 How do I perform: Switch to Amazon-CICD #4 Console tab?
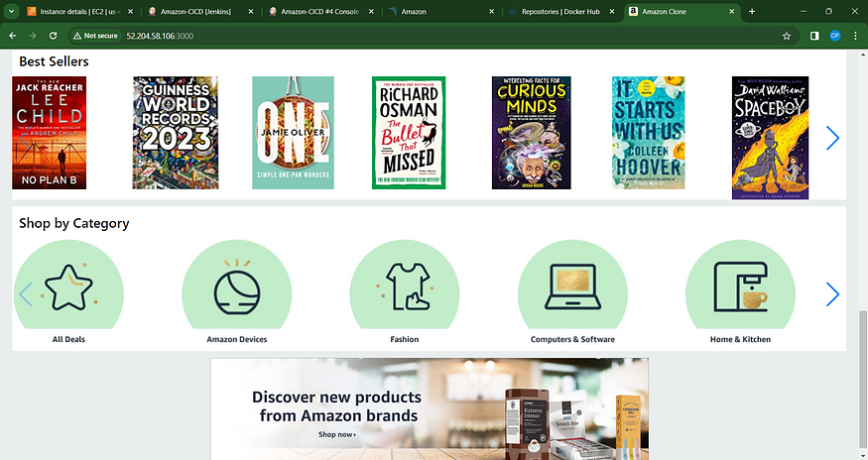point(320,12)
